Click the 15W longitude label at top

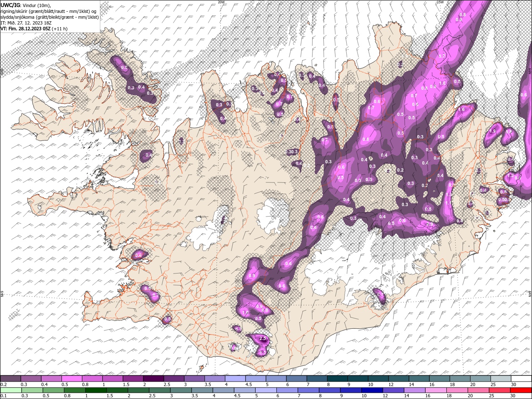440,2
